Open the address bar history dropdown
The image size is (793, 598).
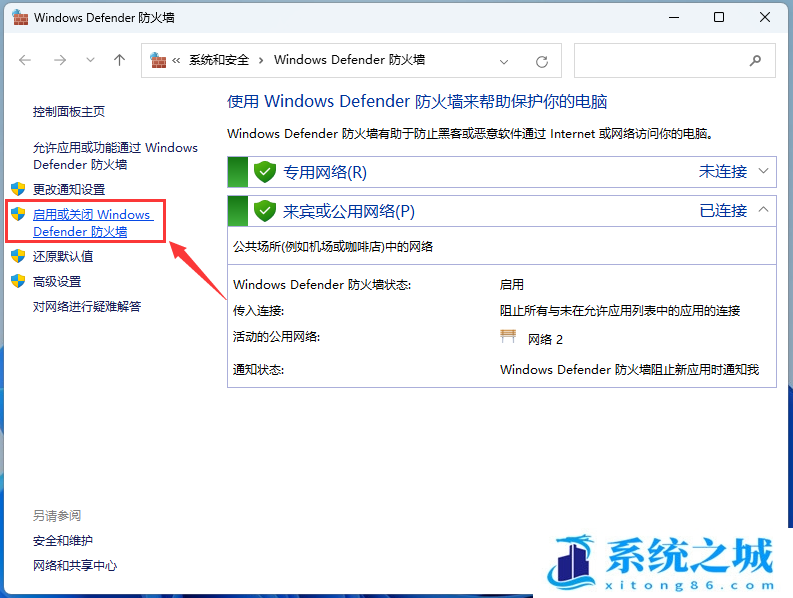(504, 62)
